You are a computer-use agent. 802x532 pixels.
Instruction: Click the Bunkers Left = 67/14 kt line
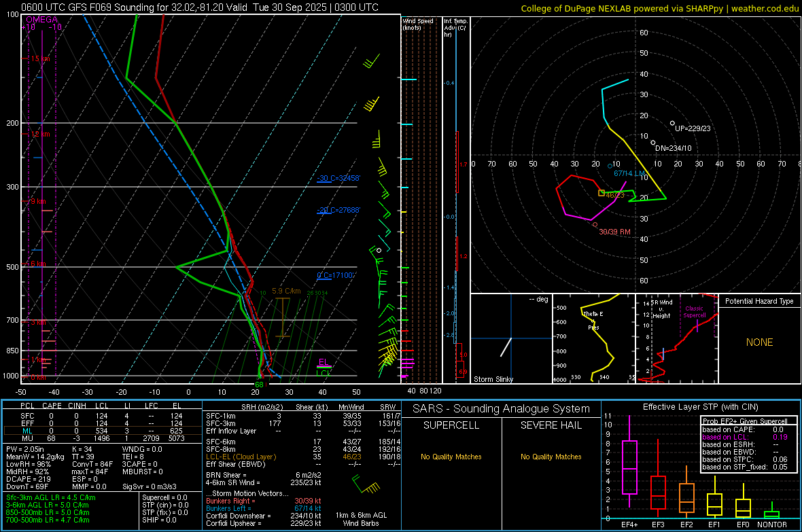(264, 508)
